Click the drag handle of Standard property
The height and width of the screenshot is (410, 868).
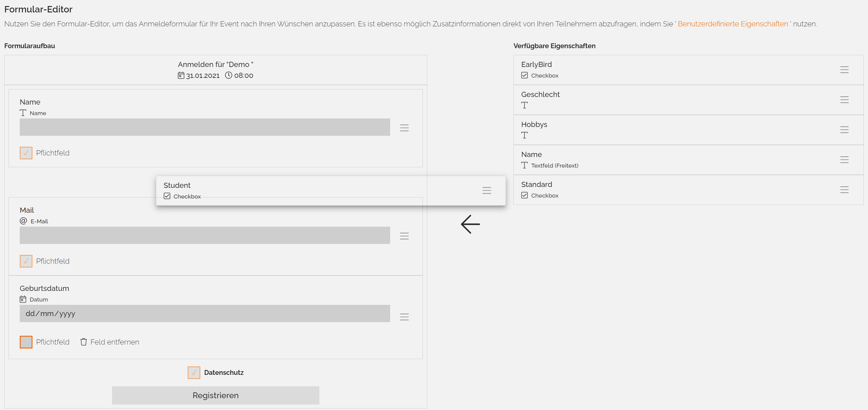[844, 190]
